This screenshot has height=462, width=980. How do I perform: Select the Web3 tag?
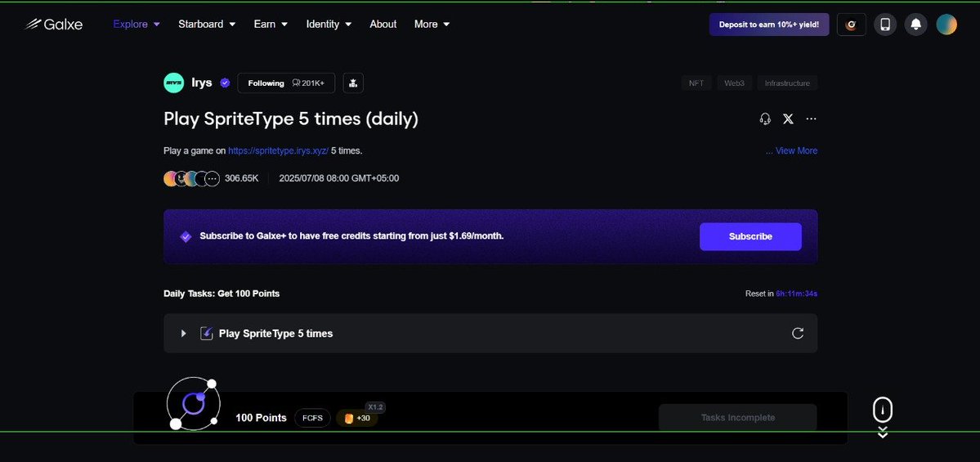pyautogui.click(x=734, y=83)
